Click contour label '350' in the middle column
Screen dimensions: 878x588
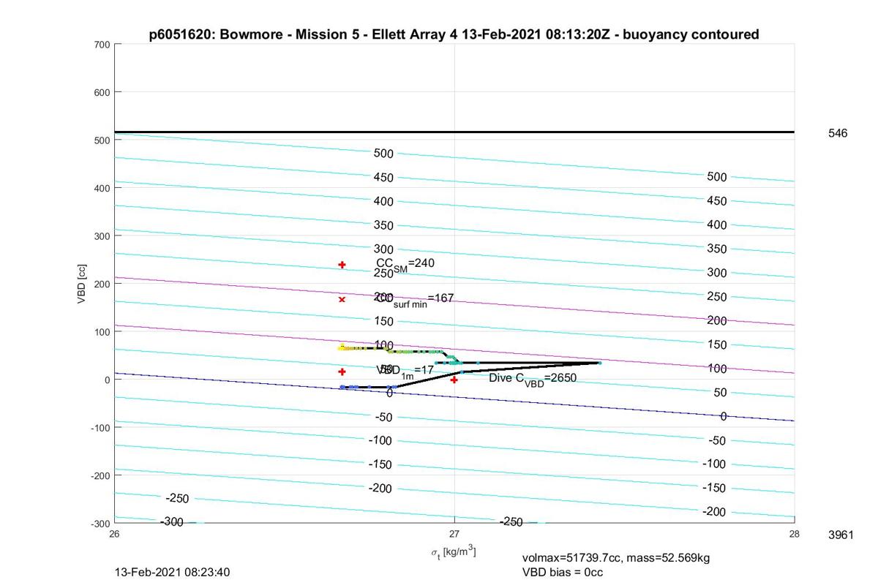[383, 225]
